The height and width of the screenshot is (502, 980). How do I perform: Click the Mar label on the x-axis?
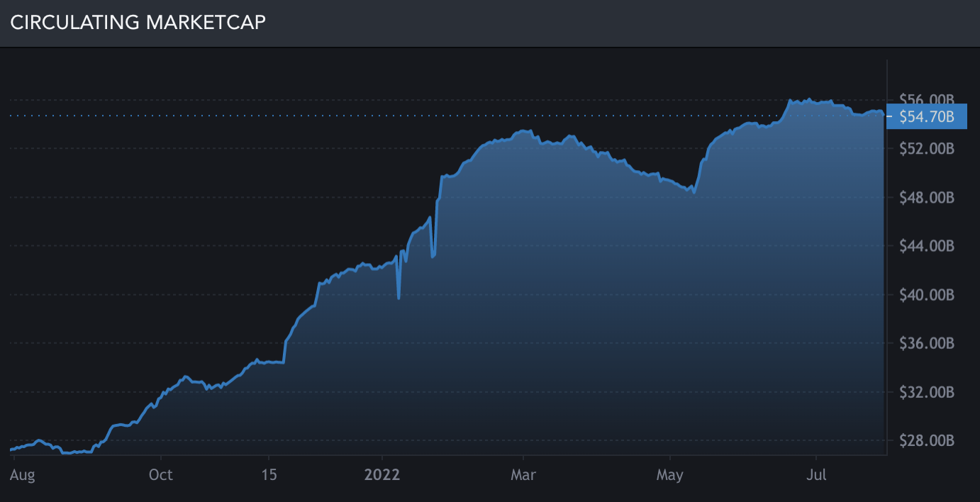click(523, 475)
